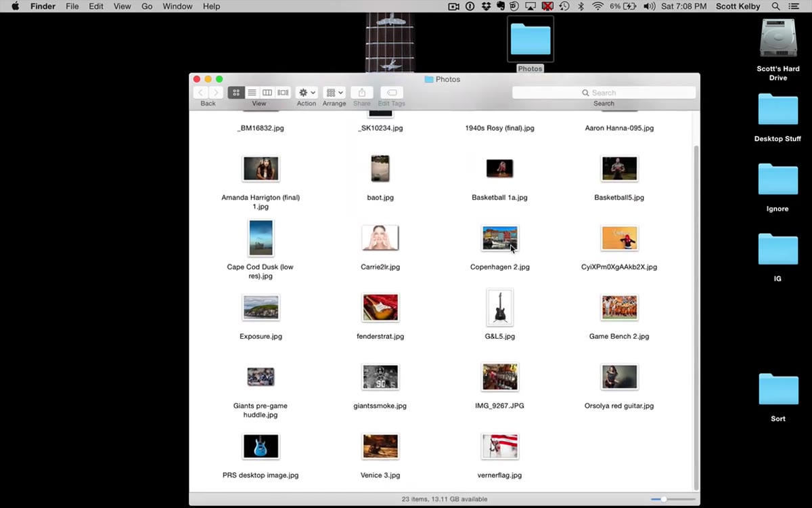Open the Edit menu
The width and height of the screenshot is (812, 508).
click(x=96, y=6)
